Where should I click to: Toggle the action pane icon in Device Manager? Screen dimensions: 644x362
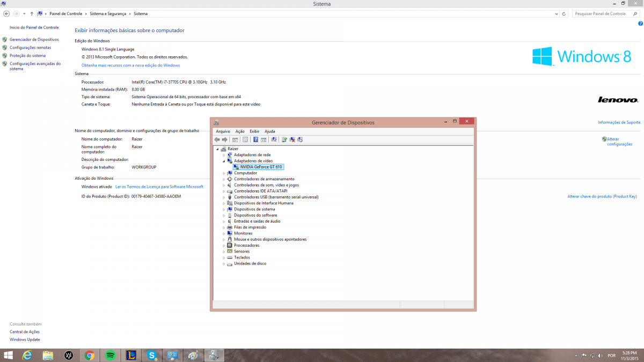coord(264,139)
